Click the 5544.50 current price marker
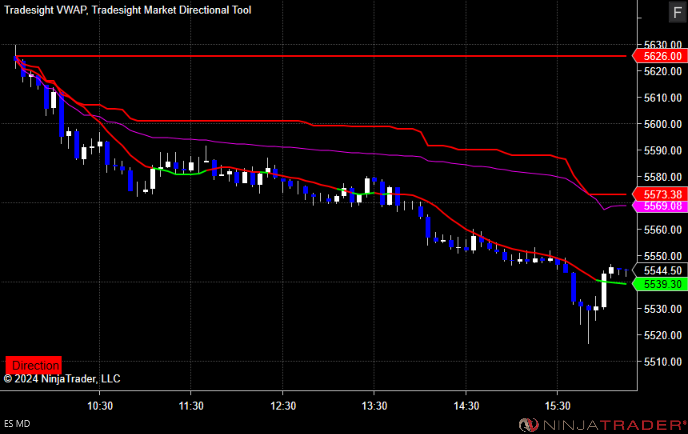 coord(661,270)
